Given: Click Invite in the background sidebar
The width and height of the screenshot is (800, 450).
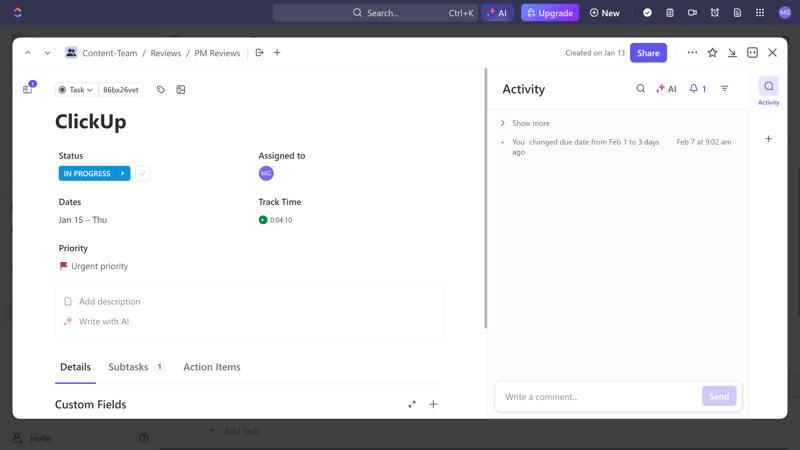Looking at the screenshot, I should (x=32, y=438).
